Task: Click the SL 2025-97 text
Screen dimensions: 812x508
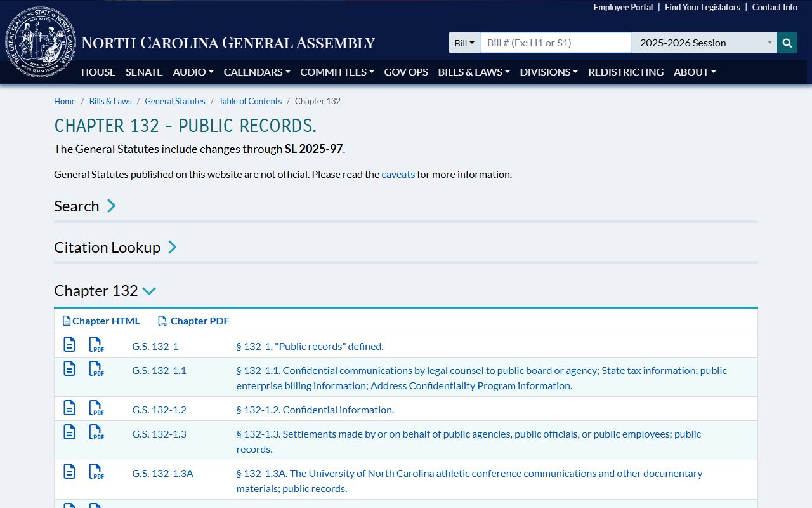Action: [x=313, y=149]
